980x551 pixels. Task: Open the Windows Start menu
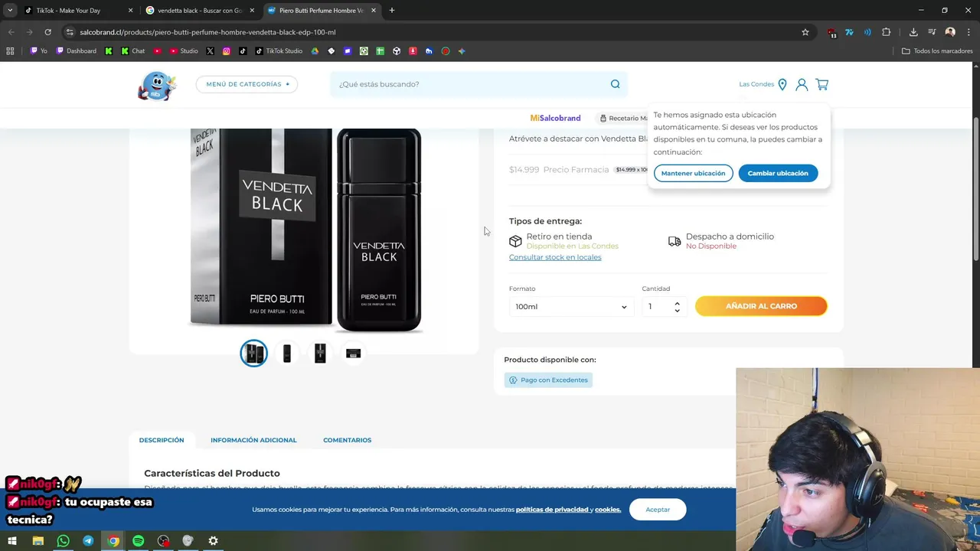click(12, 541)
